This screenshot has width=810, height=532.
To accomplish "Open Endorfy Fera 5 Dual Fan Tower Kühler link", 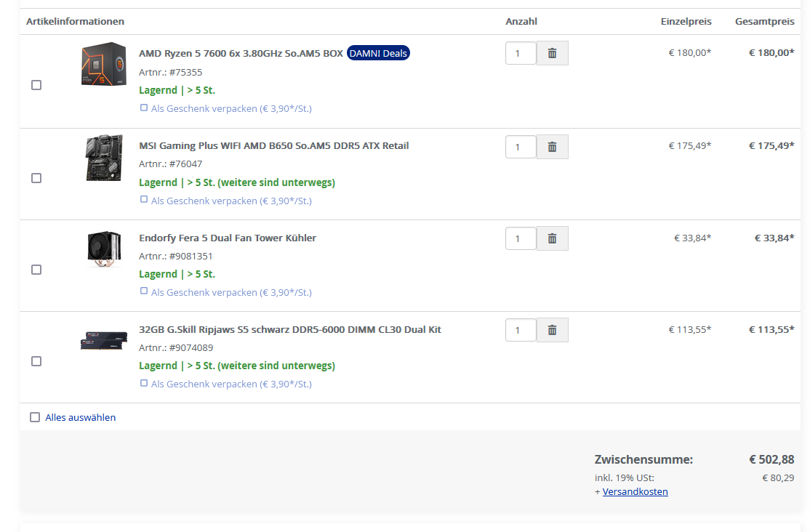I will [x=228, y=238].
